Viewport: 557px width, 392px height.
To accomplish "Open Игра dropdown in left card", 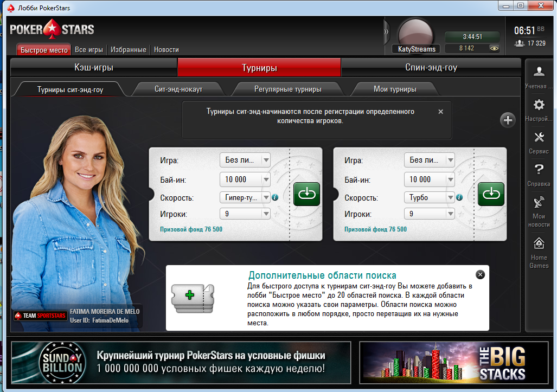I will 245,160.
